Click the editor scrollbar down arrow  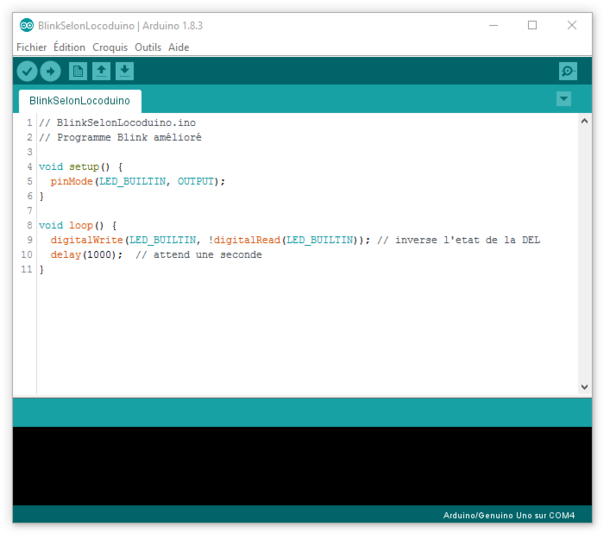584,387
